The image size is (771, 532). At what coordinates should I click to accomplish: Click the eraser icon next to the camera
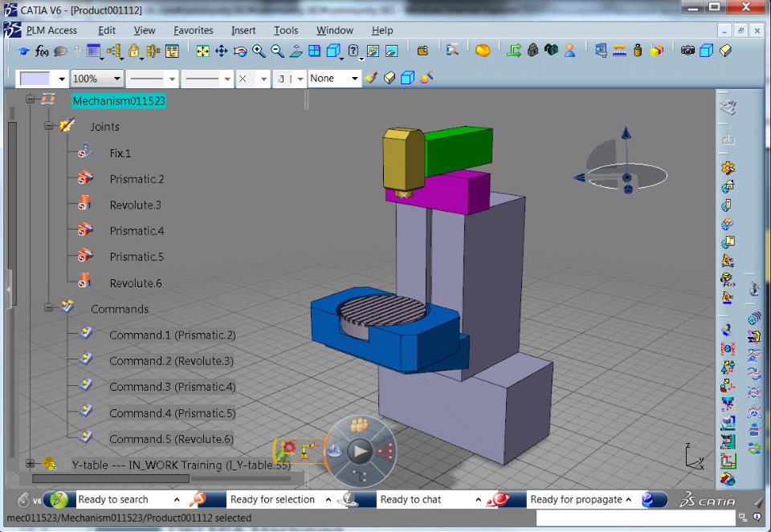[725, 51]
